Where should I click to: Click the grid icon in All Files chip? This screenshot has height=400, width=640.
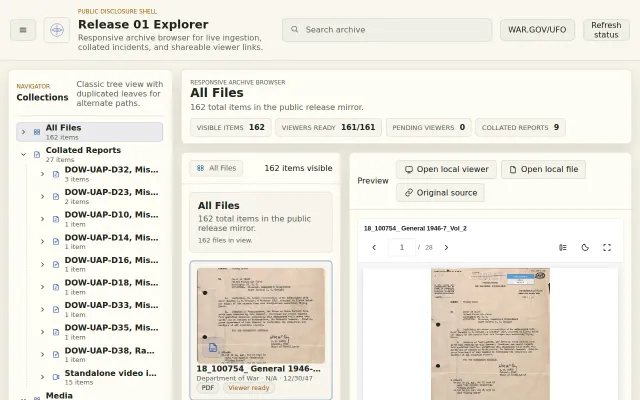click(x=200, y=168)
